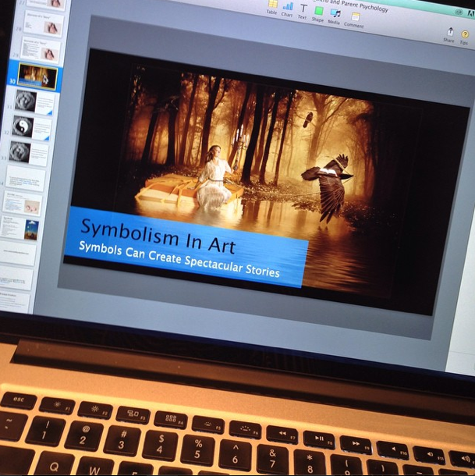
Task: Select the slide thumbnail with the blue painting
Action: coord(20,229)
